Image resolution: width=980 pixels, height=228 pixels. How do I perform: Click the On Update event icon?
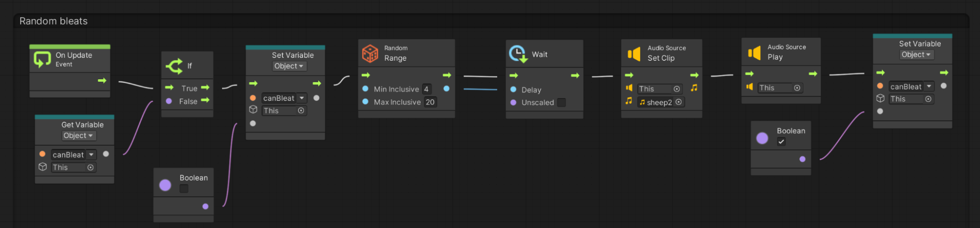coord(42,59)
